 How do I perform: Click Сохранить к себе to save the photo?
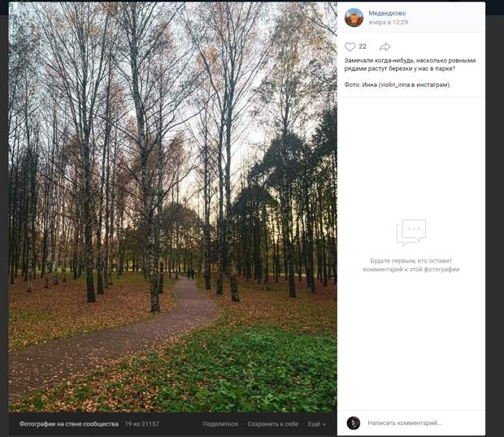pyautogui.click(x=273, y=424)
